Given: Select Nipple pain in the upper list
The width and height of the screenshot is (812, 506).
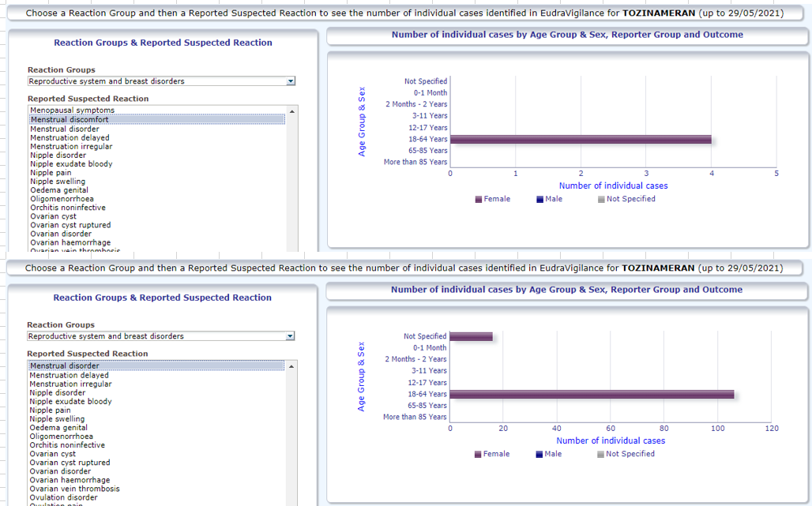Looking at the screenshot, I should (x=51, y=173).
